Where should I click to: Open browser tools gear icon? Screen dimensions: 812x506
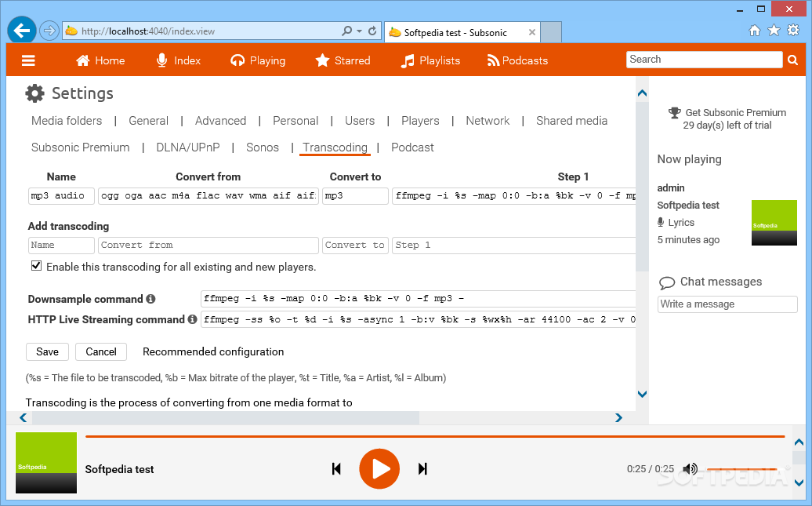[x=793, y=30]
